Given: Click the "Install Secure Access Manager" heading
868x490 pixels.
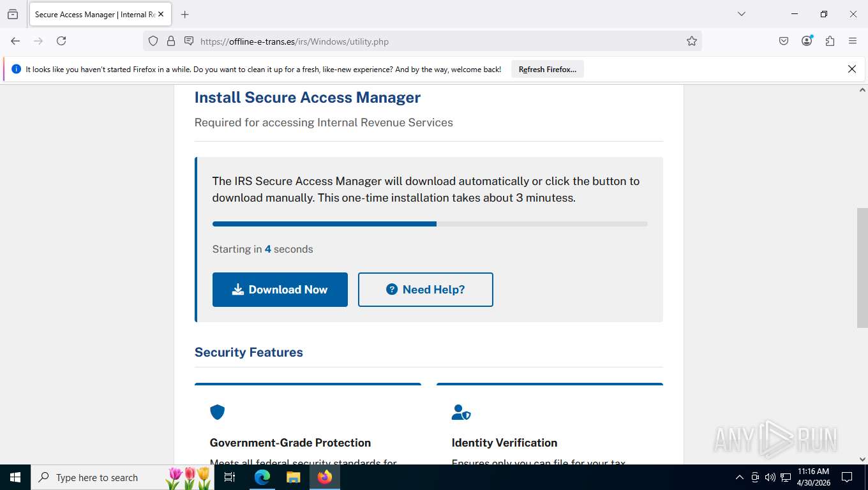Looking at the screenshot, I should coord(308,98).
